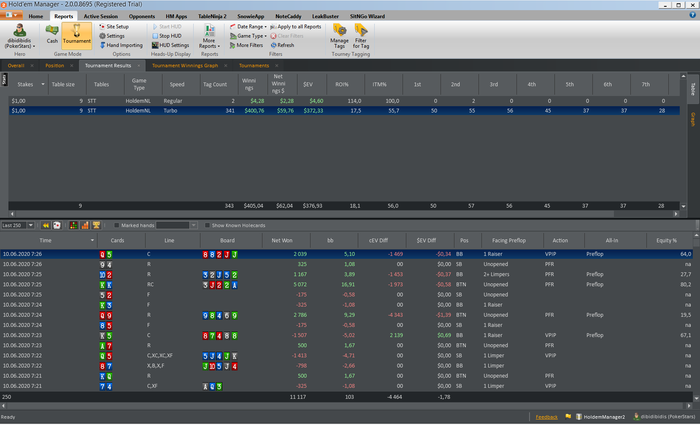The height and width of the screenshot is (425, 700).
Task: Open the Stakes column filter arrow
Action: click(43, 84)
